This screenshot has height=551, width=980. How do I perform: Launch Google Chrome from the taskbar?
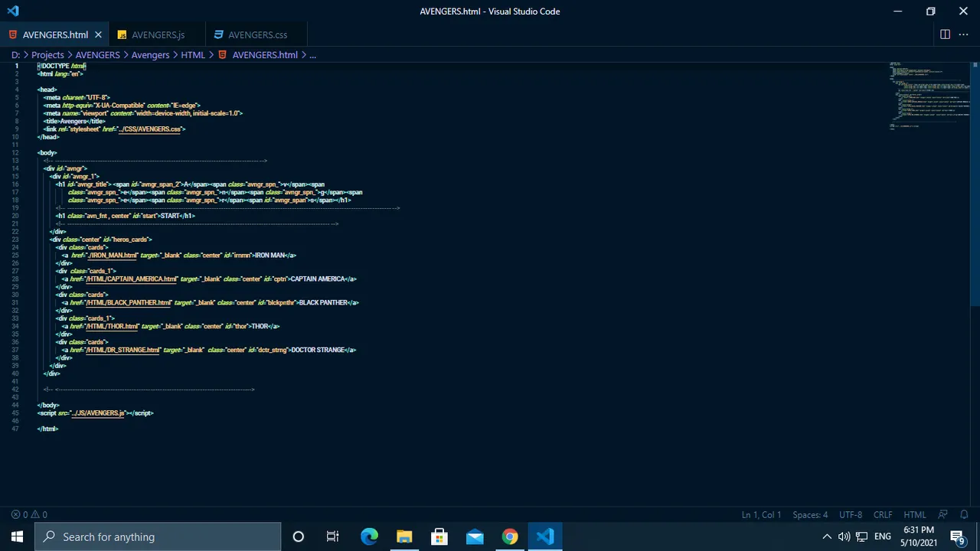510,536
